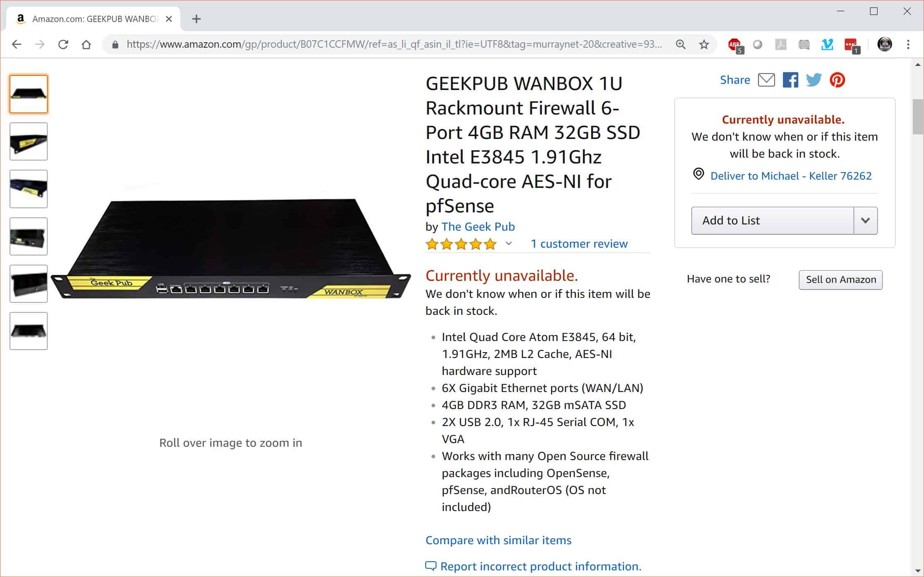Select the second product thumbnail image

tap(29, 141)
